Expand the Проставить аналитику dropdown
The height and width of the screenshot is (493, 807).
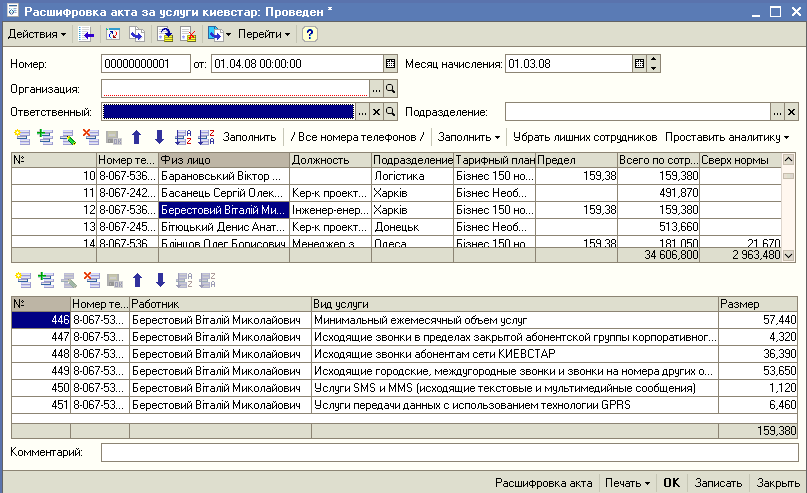[727, 136]
